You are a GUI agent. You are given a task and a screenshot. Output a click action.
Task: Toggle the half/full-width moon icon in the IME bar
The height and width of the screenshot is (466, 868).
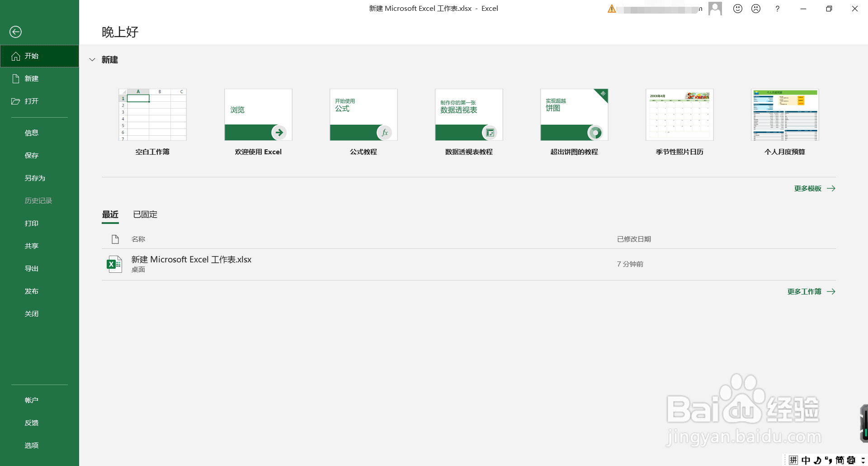click(x=817, y=460)
